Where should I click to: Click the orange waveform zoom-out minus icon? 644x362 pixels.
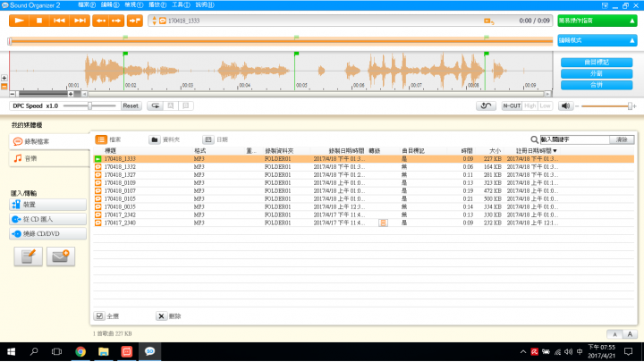(4, 87)
